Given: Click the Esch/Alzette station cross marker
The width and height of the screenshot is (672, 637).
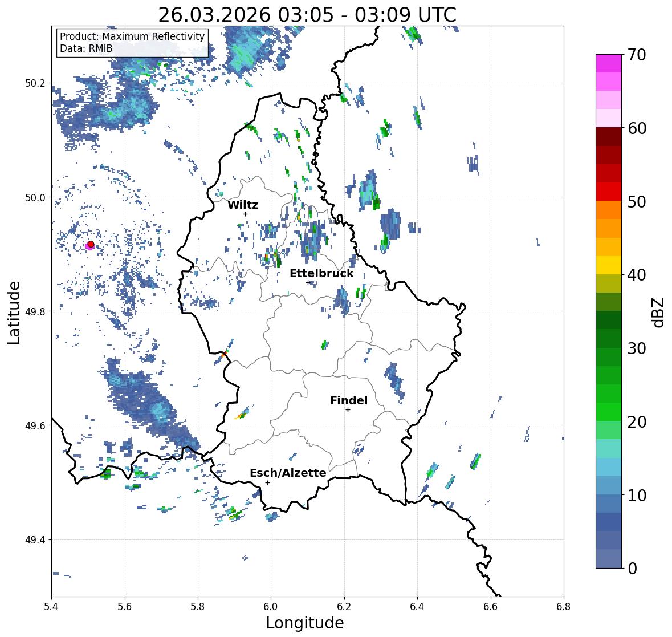Looking at the screenshot, I should coord(267,482).
